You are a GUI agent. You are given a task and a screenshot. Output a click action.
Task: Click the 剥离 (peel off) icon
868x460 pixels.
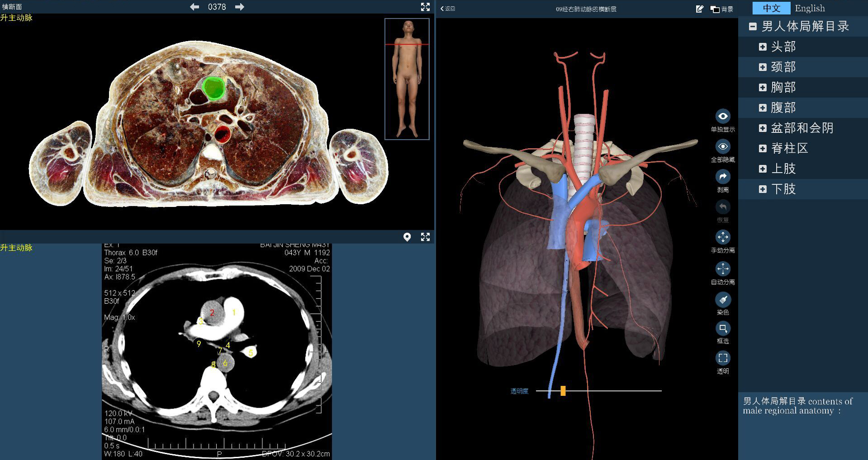723,177
